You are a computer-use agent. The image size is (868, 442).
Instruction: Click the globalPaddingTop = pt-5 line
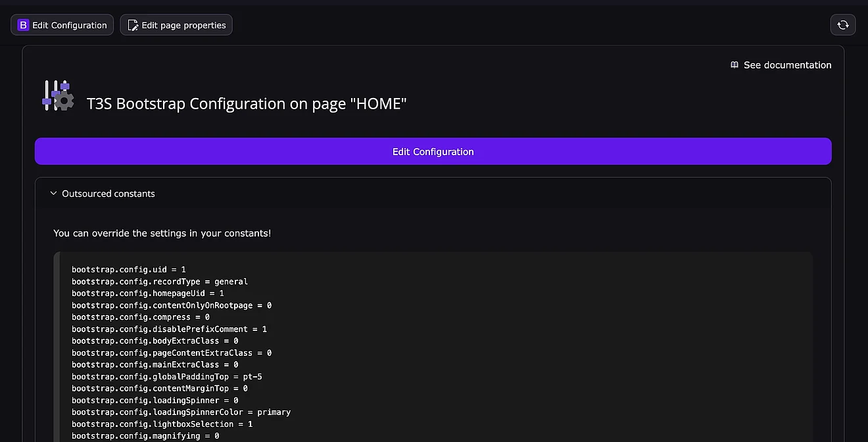coord(167,377)
